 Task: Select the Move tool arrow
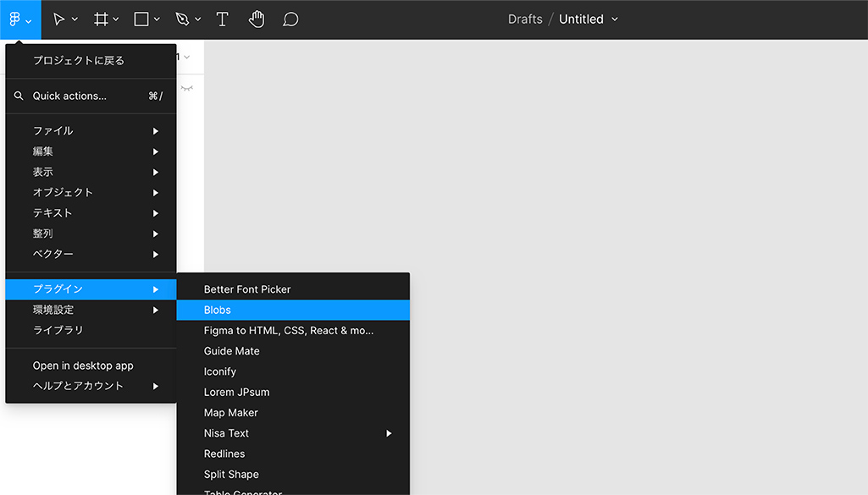click(58, 19)
